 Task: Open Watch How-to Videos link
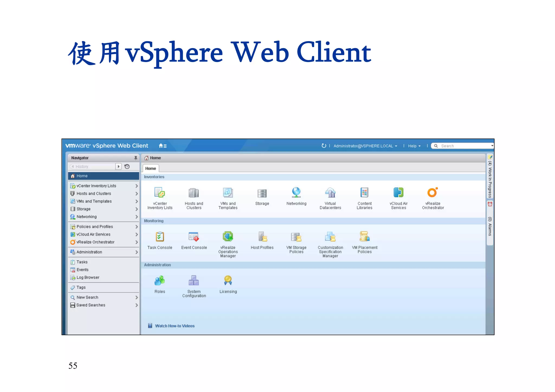point(175,326)
